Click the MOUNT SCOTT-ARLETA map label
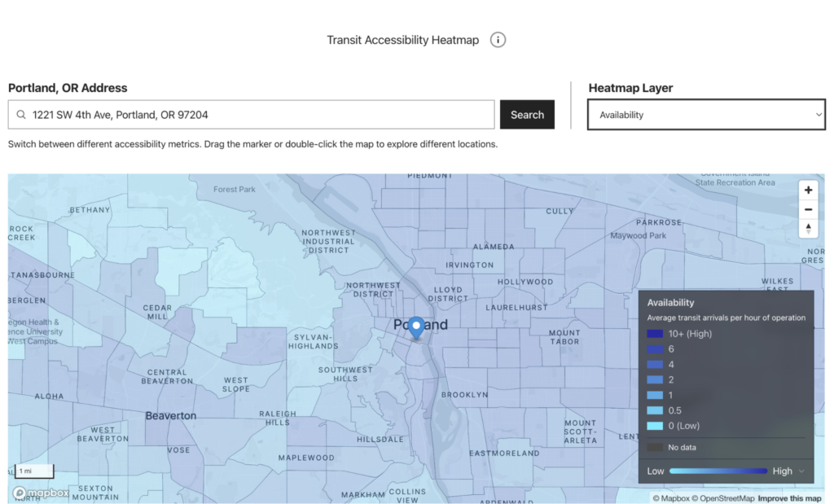The image size is (834, 504). coord(580,432)
